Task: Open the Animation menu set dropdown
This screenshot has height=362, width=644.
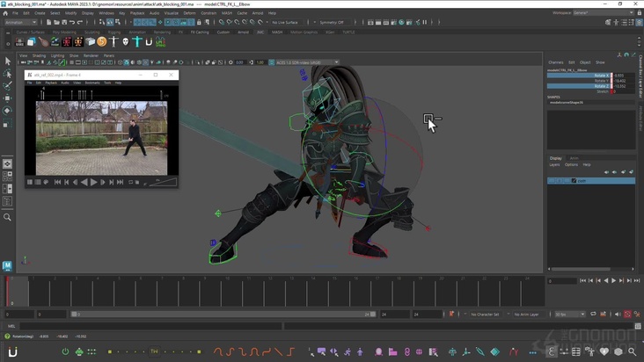Action: 19,23
